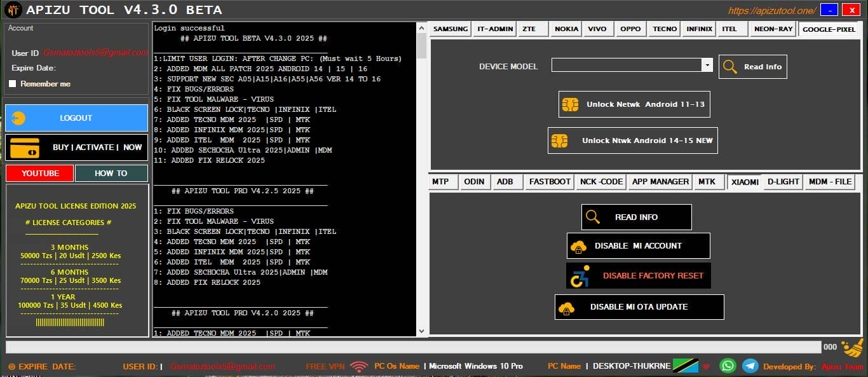Click DISABLE FACTORY RESET button

tap(639, 276)
